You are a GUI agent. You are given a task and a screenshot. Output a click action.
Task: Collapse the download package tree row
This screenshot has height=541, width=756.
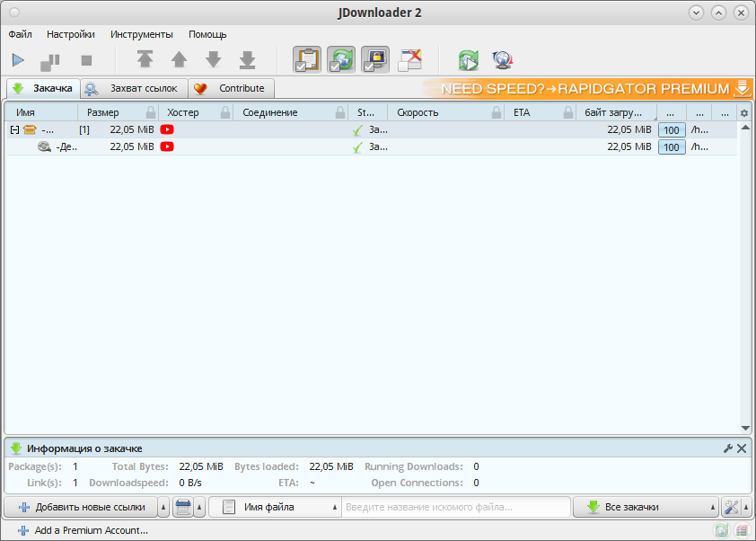coord(14,129)
